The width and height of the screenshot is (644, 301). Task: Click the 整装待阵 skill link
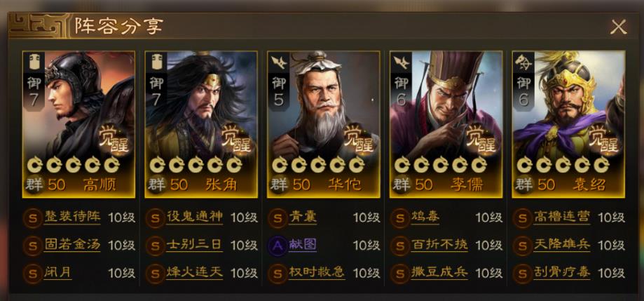pos(72,217)
